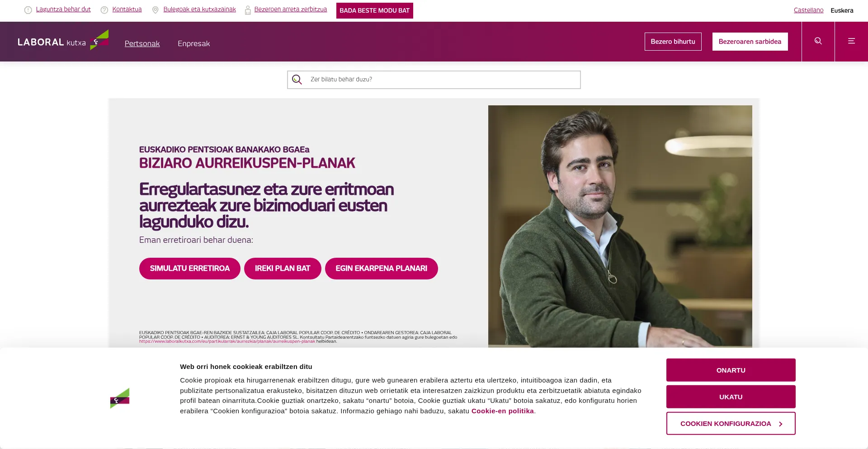868x449 pixels.
Task: Select the Enpresak tab
Action: click(x=193, y=43)
